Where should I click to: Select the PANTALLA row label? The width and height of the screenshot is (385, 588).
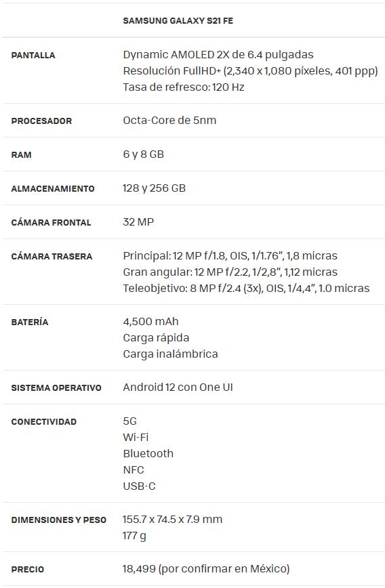coord(33,55)
